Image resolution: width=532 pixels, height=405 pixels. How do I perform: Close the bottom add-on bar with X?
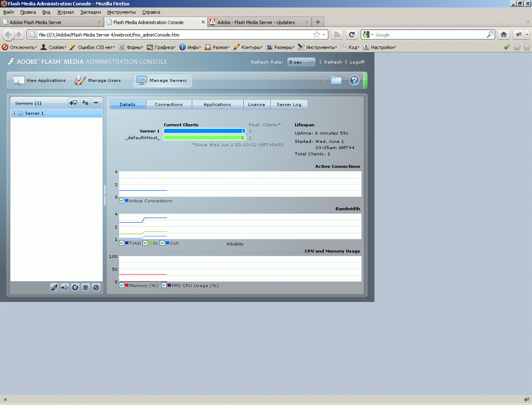pos(5,400)
